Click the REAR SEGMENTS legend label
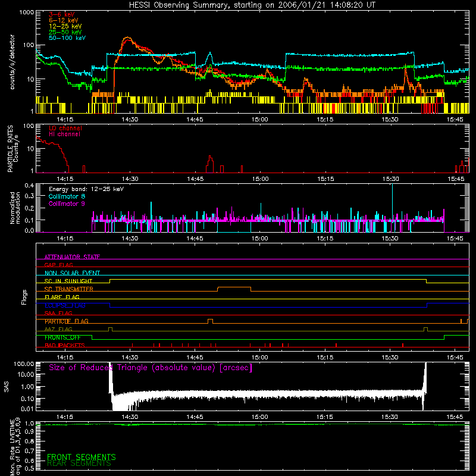Screen dimensions: 476x476 pyautogui.click(x=79, y=464)
